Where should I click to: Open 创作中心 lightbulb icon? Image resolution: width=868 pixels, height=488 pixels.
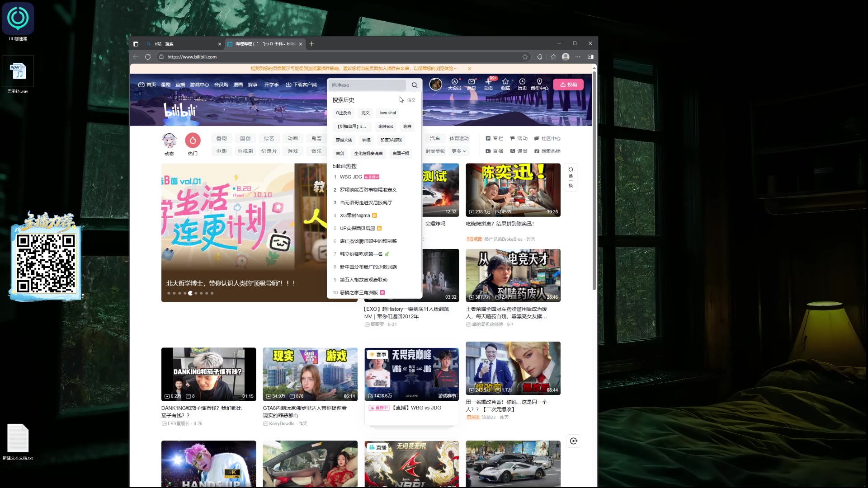tap(539, 84)
